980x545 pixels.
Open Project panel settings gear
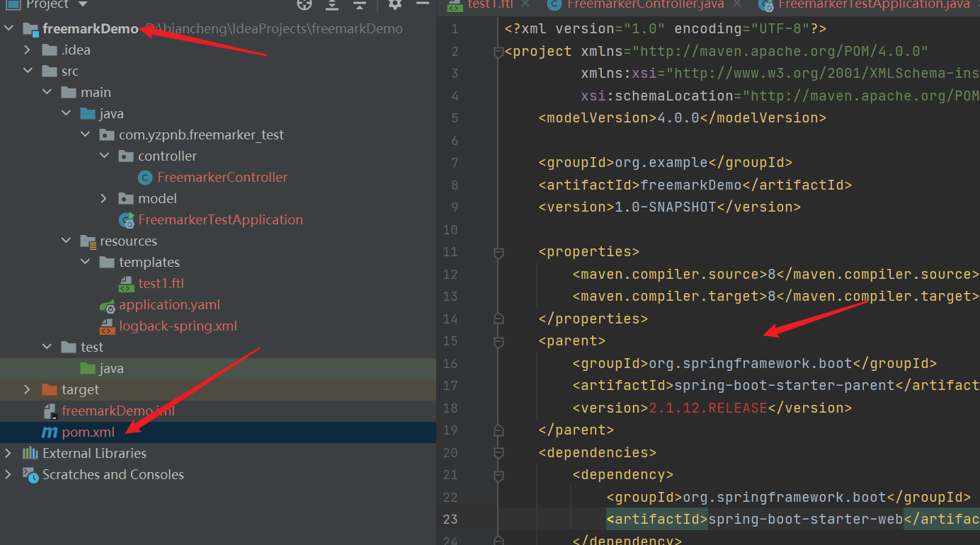(x=395, y=4)
